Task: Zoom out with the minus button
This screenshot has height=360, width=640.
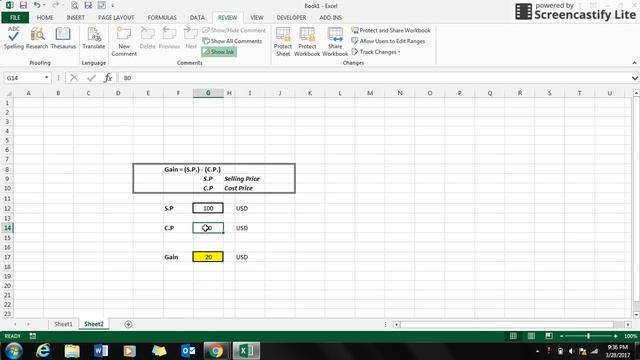Action: 562,336
